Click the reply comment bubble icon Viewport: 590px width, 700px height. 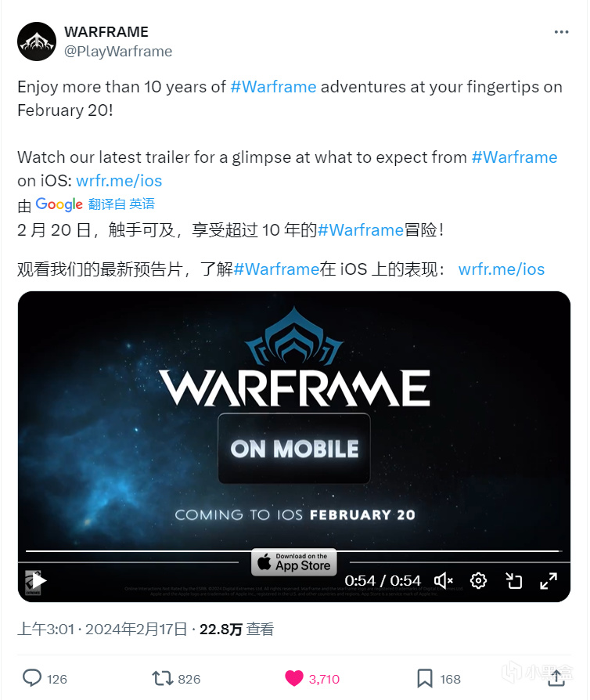click(x=31, y=677)
